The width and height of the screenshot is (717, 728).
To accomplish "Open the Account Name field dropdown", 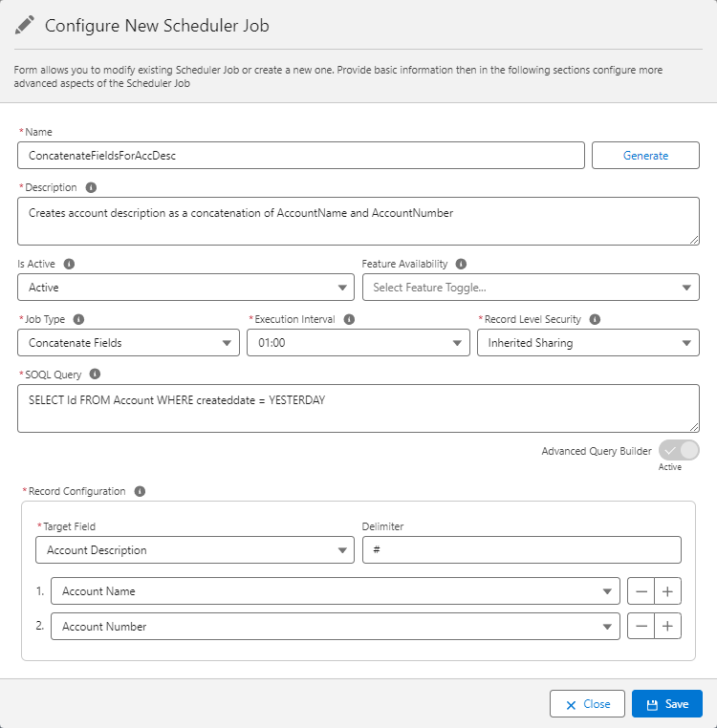I will coord(336,591).
